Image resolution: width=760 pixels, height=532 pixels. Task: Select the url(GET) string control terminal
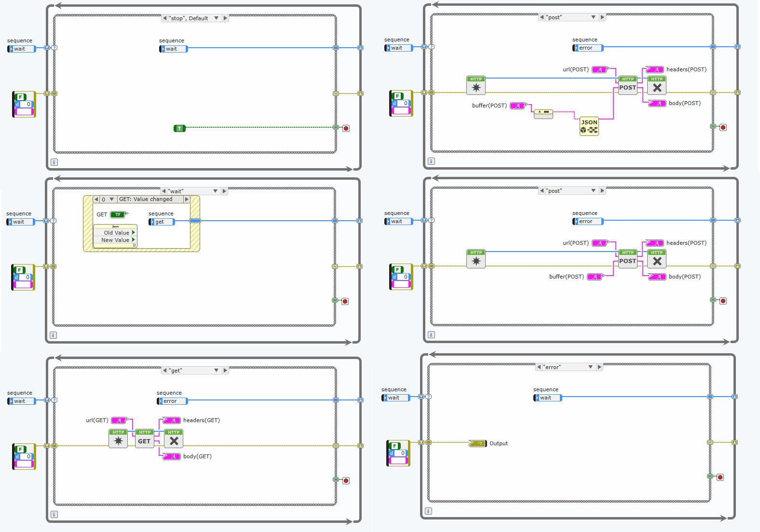coord(120,420)
